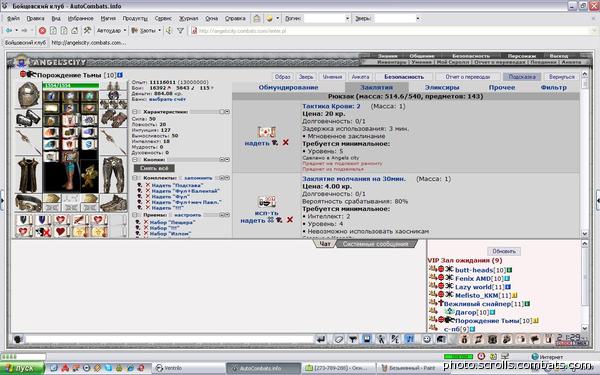The image size is (600, 375).
Task: Click the funnel filter icon in chat bar
Action: pyautogui.click(x=352, y=339)
